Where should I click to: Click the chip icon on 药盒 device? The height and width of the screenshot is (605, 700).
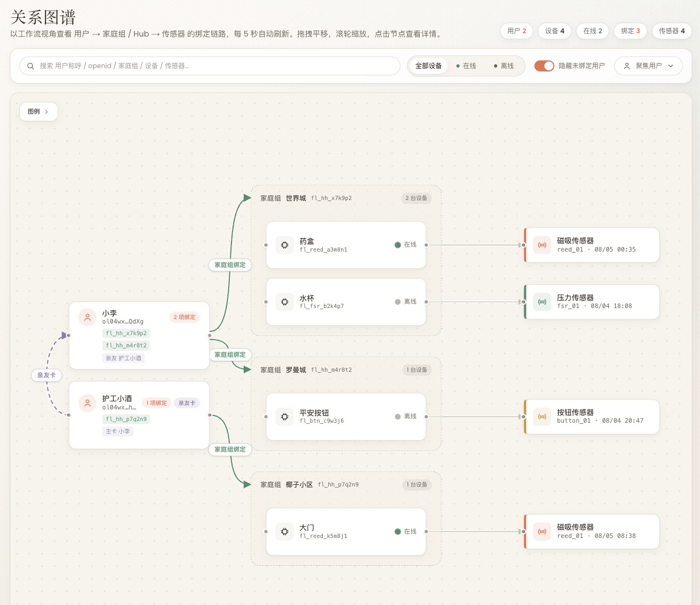(285, 245)
